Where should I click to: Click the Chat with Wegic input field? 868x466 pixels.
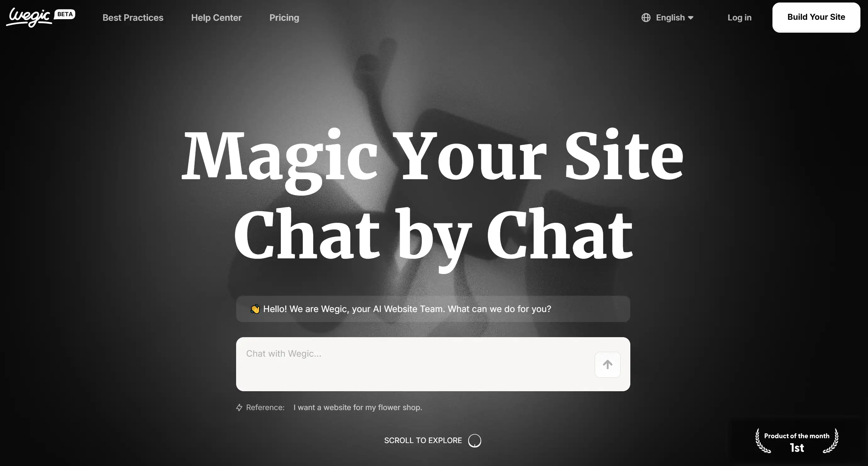tap(434, 364)
